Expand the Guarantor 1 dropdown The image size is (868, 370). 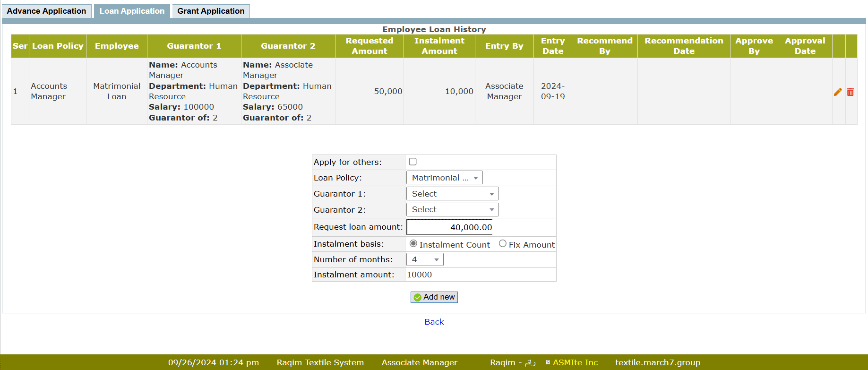coord(452,194)
